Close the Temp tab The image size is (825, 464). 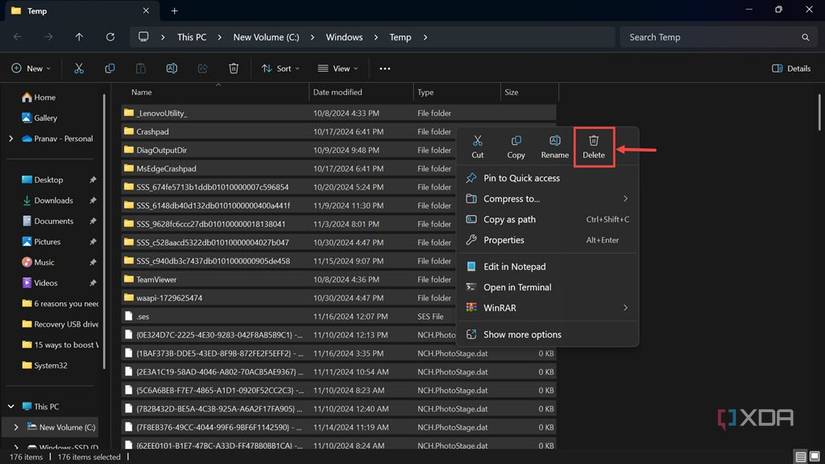[x=146, y=11]
